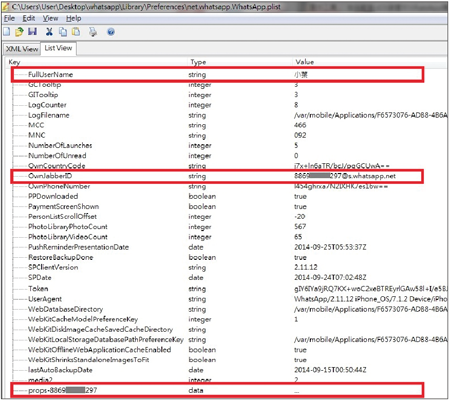Click the PhotoLibraryPhotoCount value 567
Screen dimensions: 450x401
pyautogui.click(x=300, y=227)
